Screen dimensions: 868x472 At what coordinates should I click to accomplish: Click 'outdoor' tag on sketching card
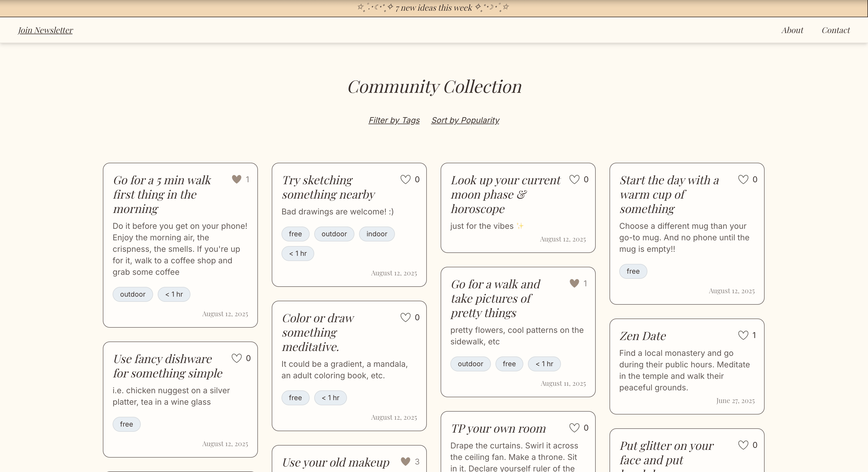tap(334, 234)
